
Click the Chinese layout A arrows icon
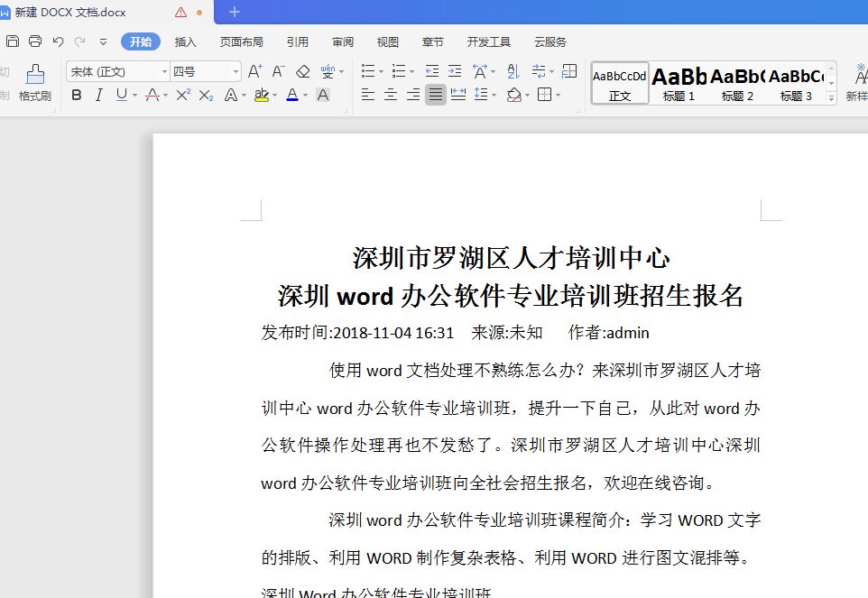coord(480,71)
